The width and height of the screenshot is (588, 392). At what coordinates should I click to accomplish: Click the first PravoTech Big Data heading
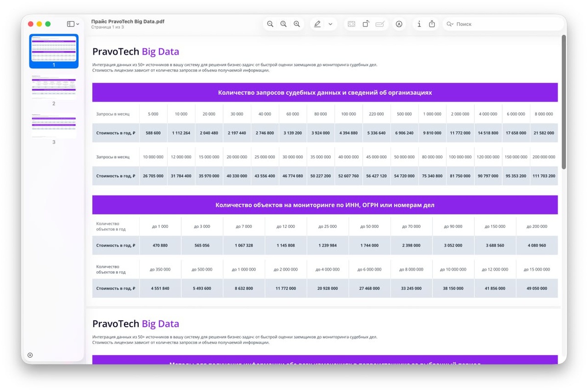point(136,52)
